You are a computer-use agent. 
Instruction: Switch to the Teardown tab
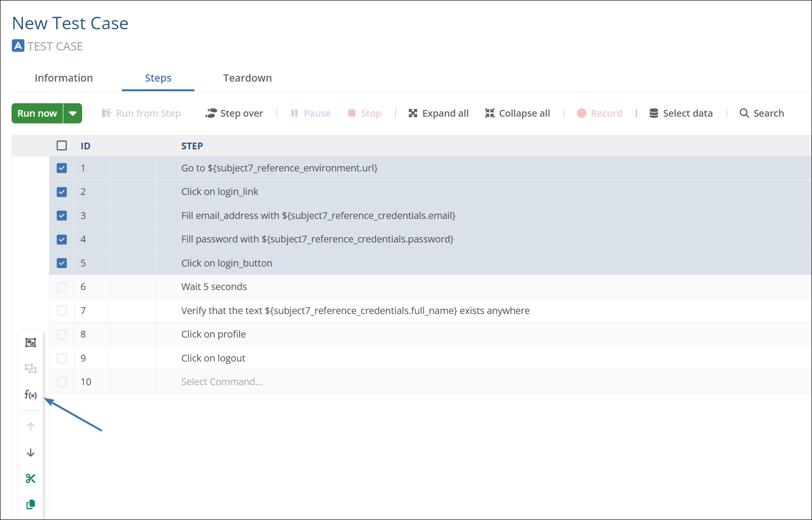pos(247,78)
